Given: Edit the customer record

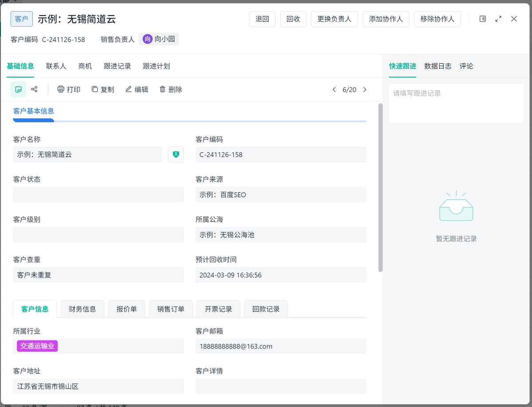Looking at the screenshot, I should tap(137, 89).
